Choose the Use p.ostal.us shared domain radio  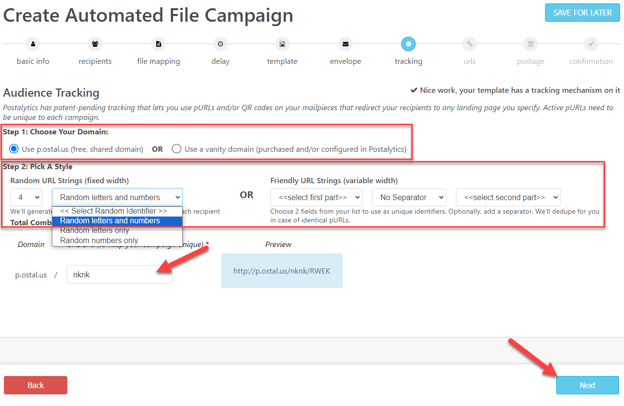pyautogui.click(x=14, y=149)
